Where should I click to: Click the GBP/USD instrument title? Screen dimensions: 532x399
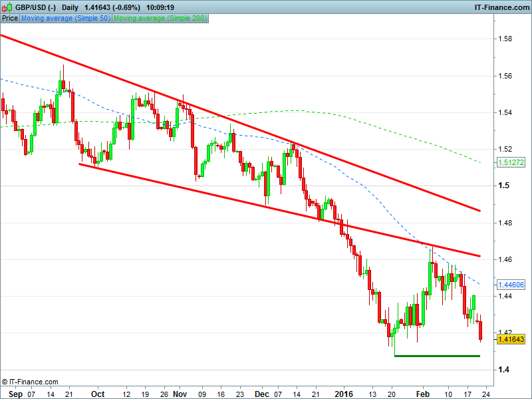[34, 7]
